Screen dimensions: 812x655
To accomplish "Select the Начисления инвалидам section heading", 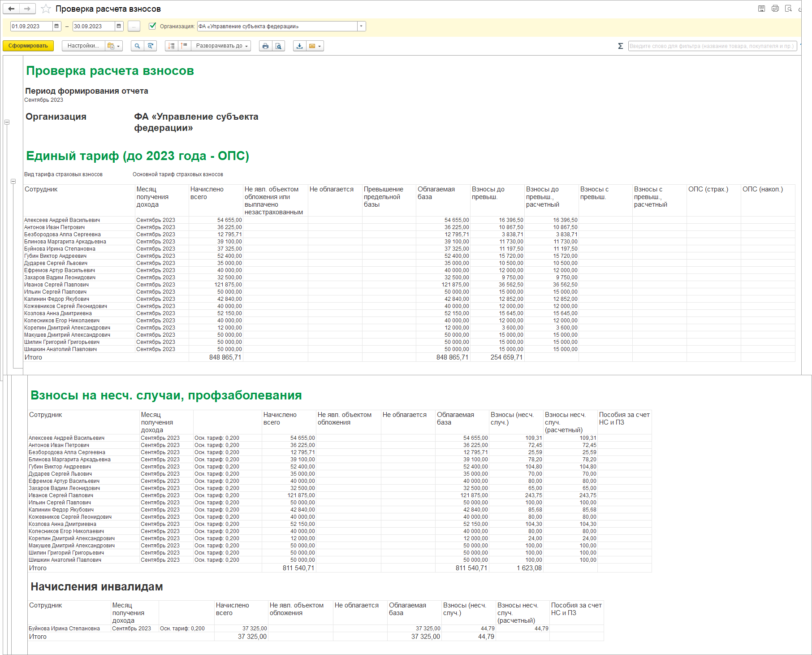I will [97, 586].
